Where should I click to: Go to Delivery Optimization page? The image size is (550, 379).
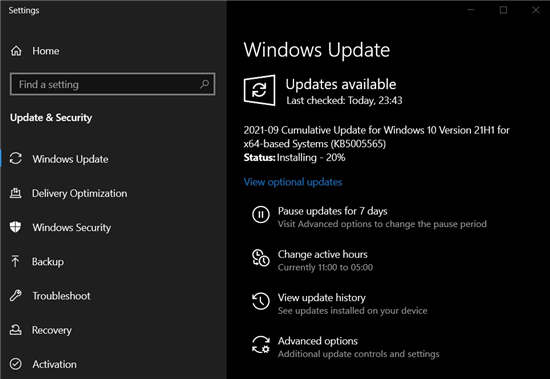point(80,193)
